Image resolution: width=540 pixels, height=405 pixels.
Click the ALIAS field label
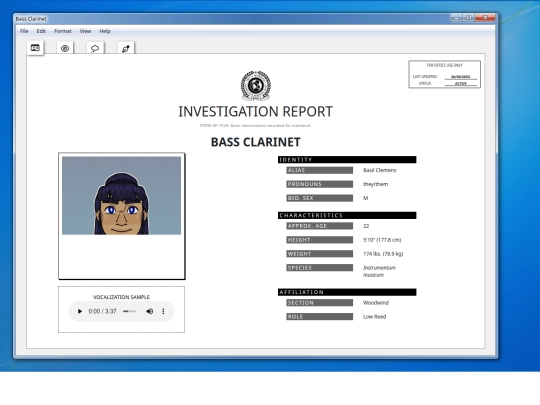pyautogui.click(x=320, y=170)
